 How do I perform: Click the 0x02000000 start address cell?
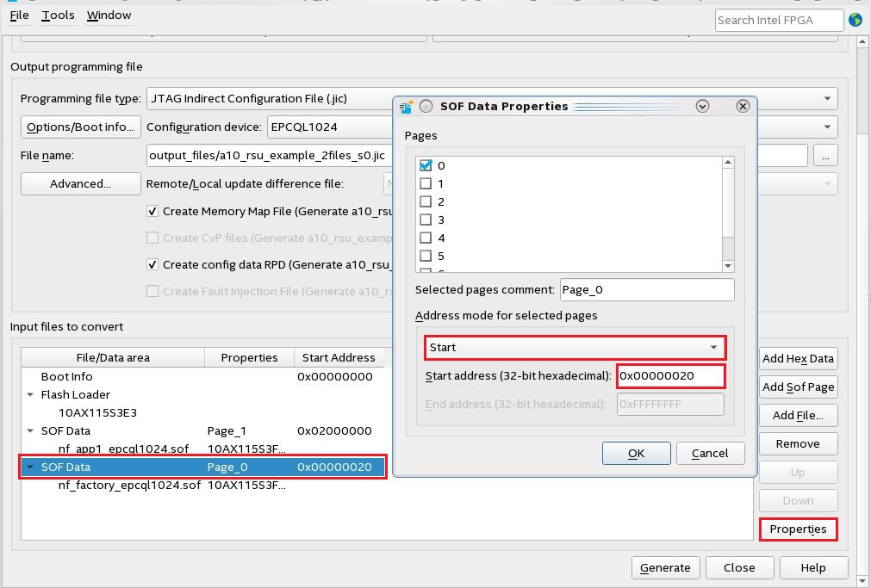click(334, 430)
